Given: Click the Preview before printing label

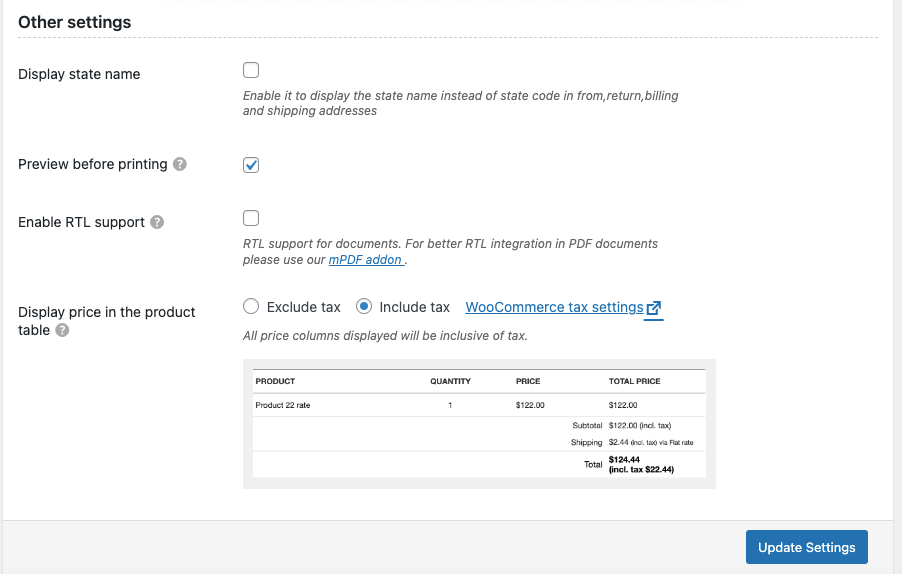Looking at the screenshot, I should [93, 164].
